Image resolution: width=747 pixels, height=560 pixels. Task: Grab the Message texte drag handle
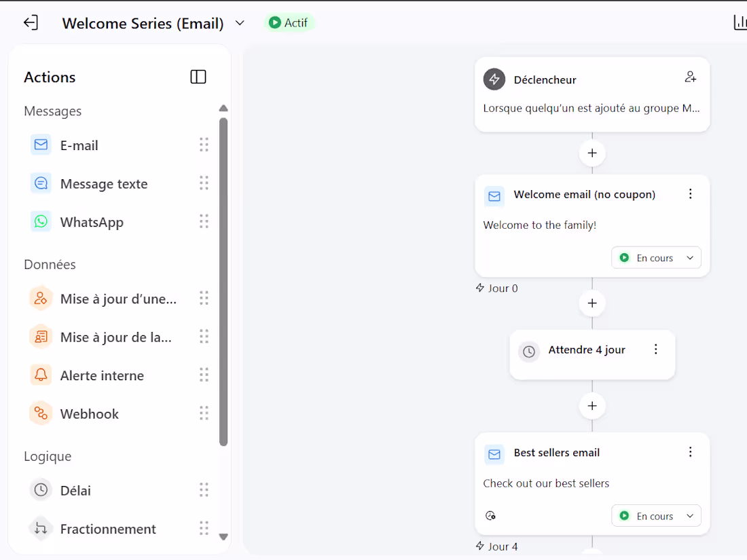pos(204,183)
